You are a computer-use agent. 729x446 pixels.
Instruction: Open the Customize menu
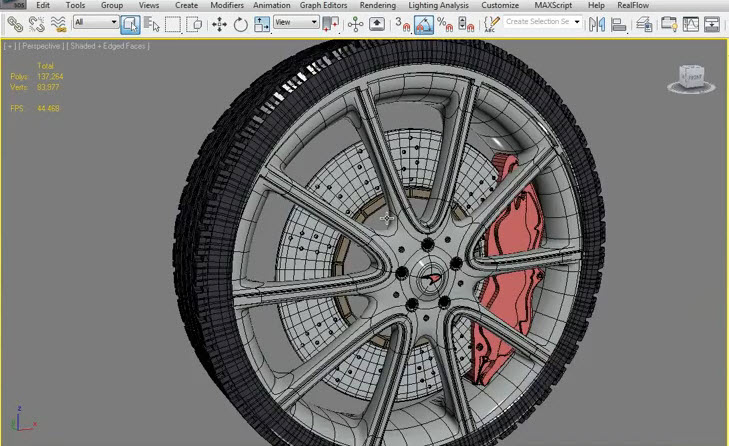click(x=500, y=5)
